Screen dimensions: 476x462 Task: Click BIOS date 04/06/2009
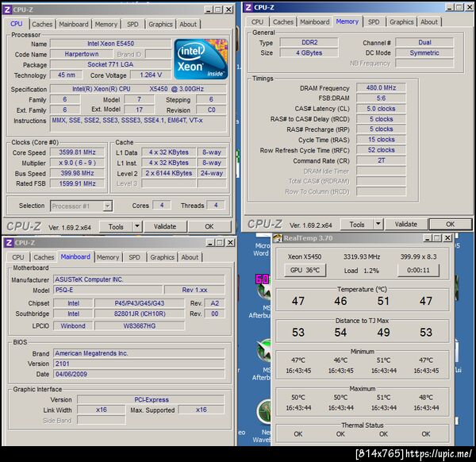click(x=139, y=374)
